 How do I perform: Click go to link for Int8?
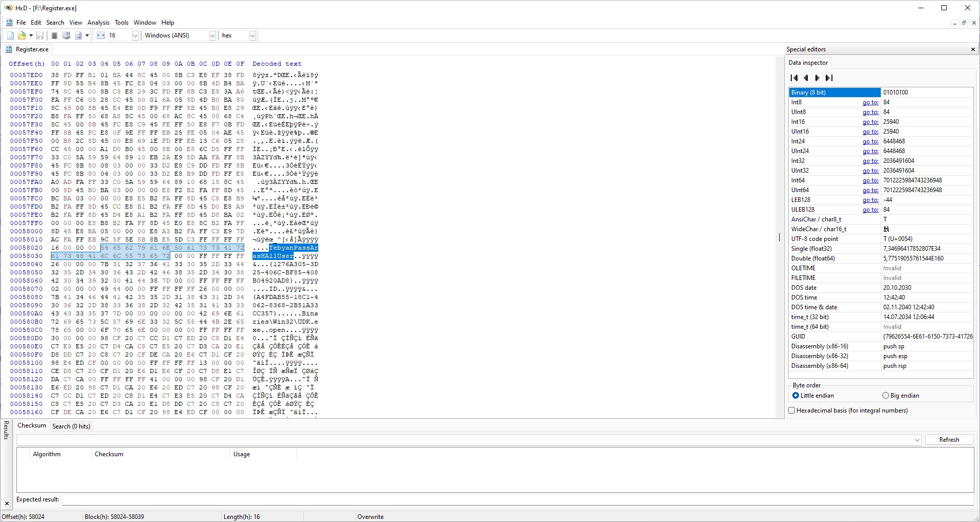tap(870, 102)
